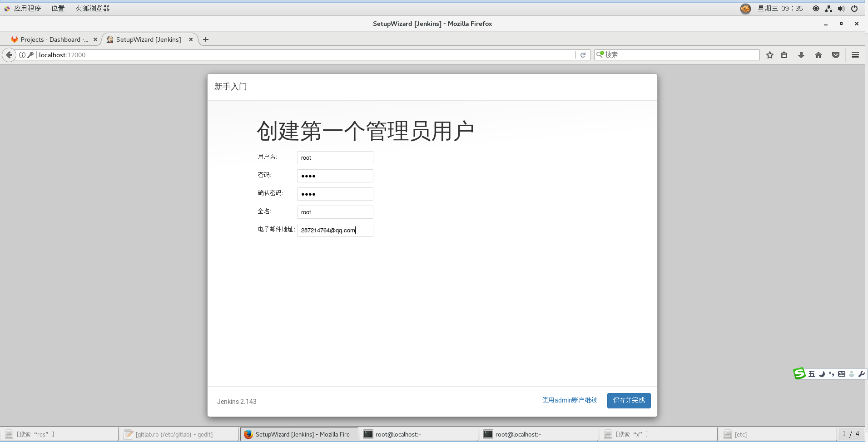The image size is (868, 442).
Task: Go to the Firefox home page icon
Action: [818, 55]
